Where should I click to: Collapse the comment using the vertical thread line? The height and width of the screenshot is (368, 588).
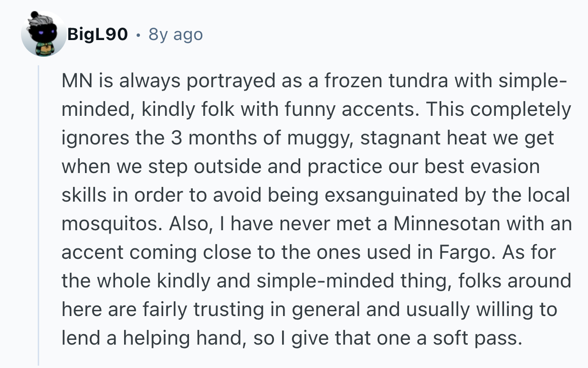(x=39, y=215)
